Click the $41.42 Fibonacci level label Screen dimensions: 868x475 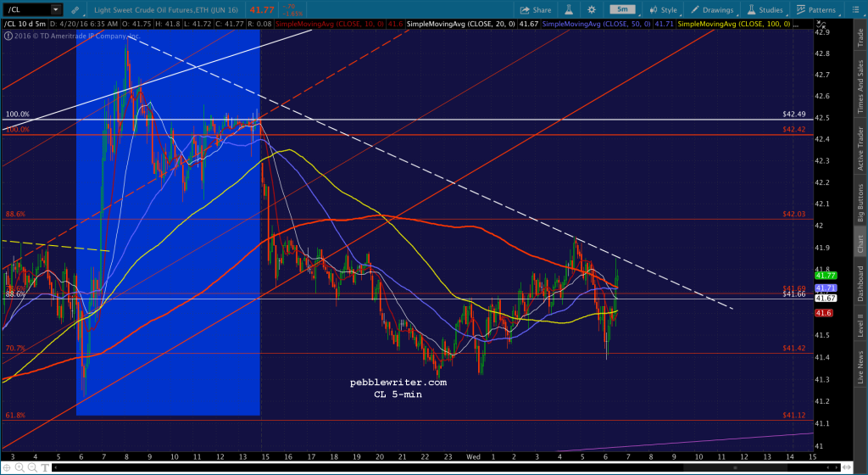[x=793, y=348]
